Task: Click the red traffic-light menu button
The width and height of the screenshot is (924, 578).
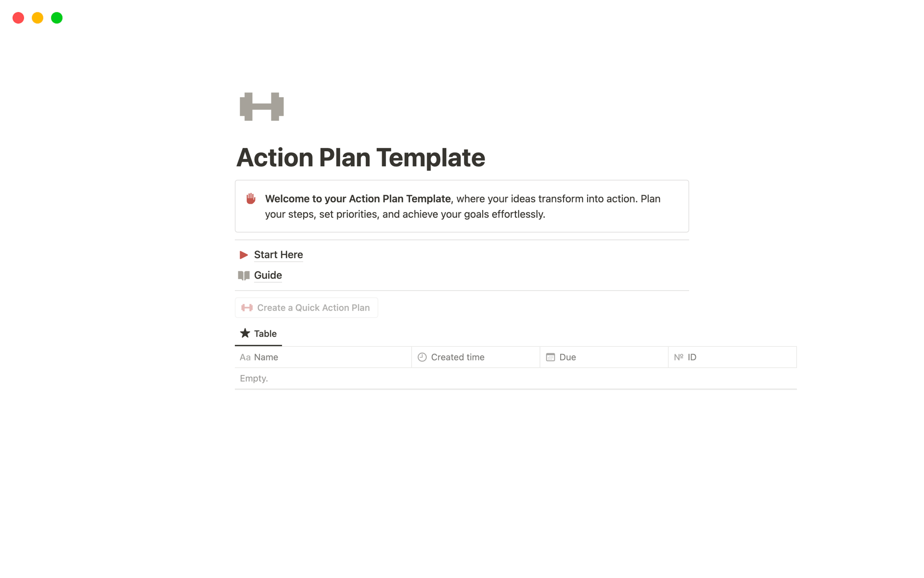Action: 17,18
